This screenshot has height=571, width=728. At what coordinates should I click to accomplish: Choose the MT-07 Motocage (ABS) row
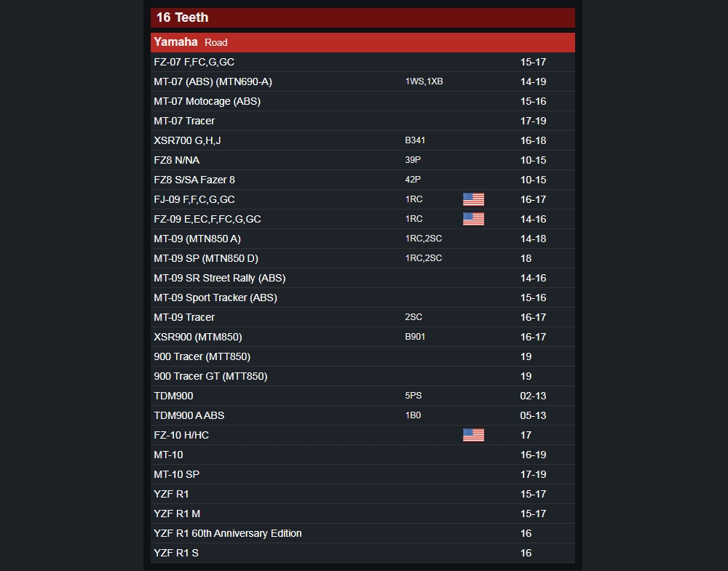363,101
